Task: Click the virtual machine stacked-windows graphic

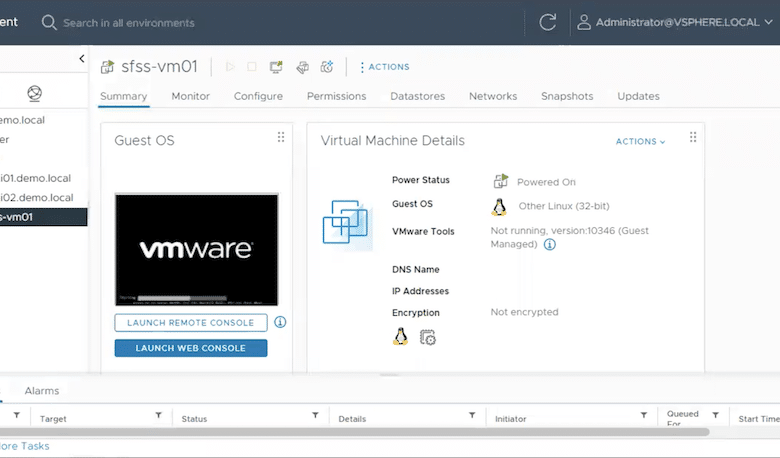Action: click(x=347, y=224)
